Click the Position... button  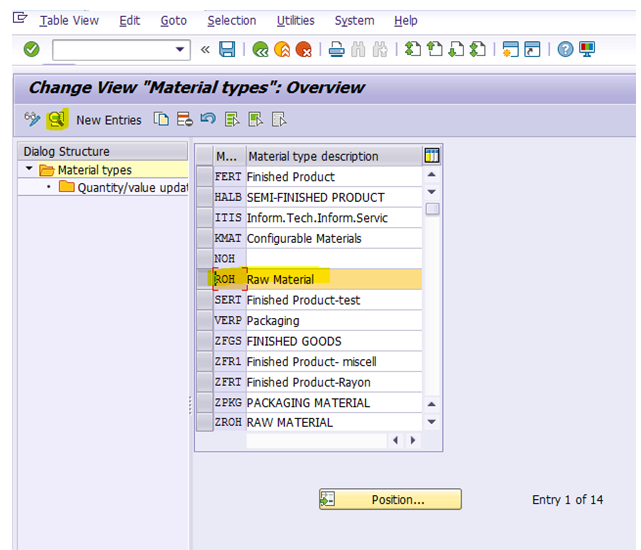pyautogui.click(x=390, y=499)
